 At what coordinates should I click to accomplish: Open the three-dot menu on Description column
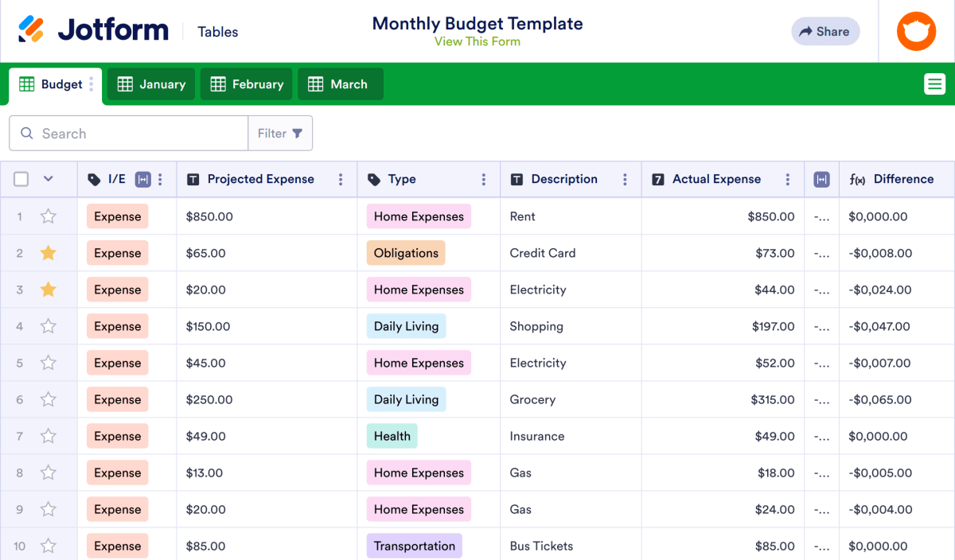[x=624, y=179]
